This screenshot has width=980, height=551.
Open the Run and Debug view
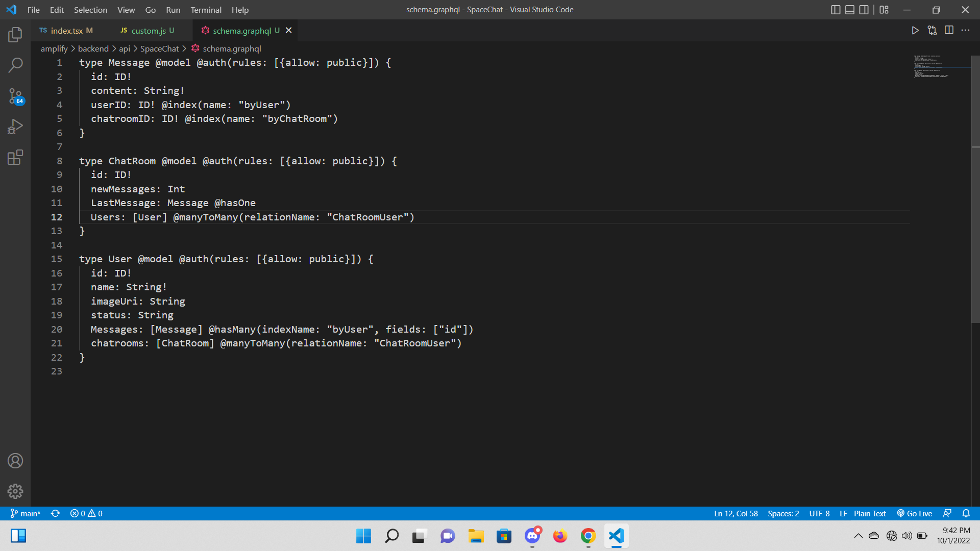[x=15, y=127]
